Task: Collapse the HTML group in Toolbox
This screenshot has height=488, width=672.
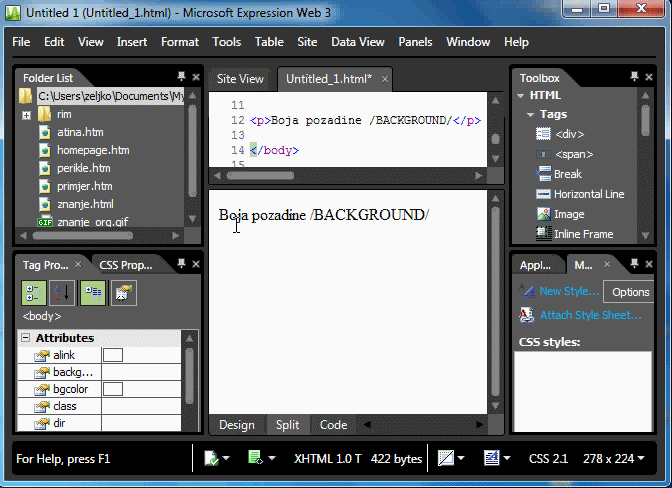Action: tap(521, 96)
